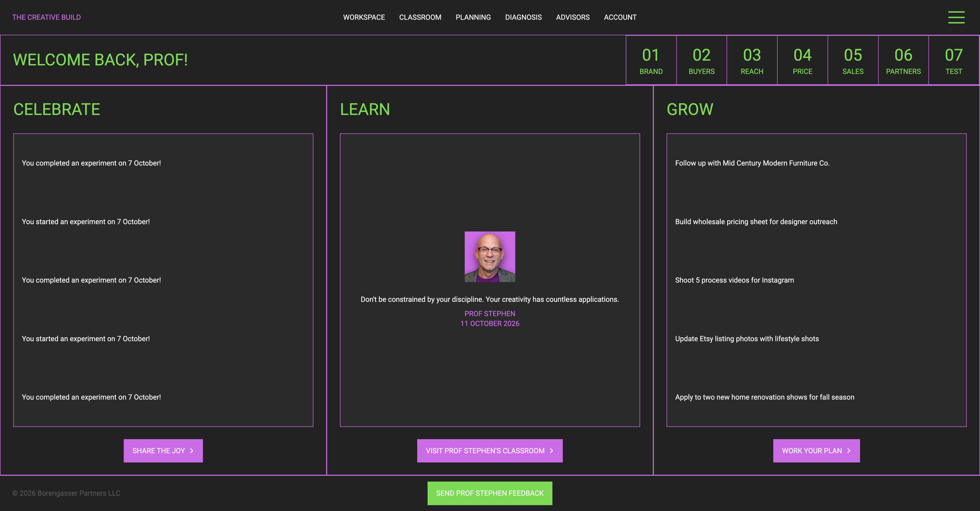
Task: Open the green hamburger menu icon
Action: click(x=956, y=17)
